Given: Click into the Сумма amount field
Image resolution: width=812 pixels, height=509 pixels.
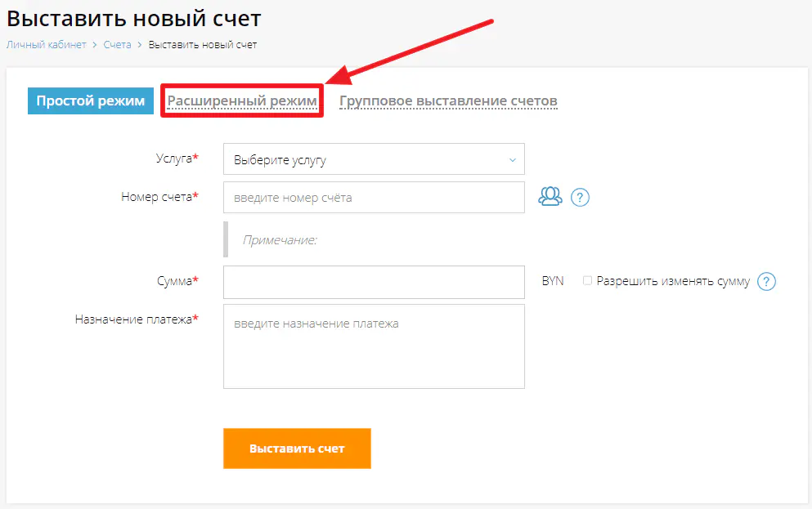Looking at the screenshot, I should [x=374, y=282].
